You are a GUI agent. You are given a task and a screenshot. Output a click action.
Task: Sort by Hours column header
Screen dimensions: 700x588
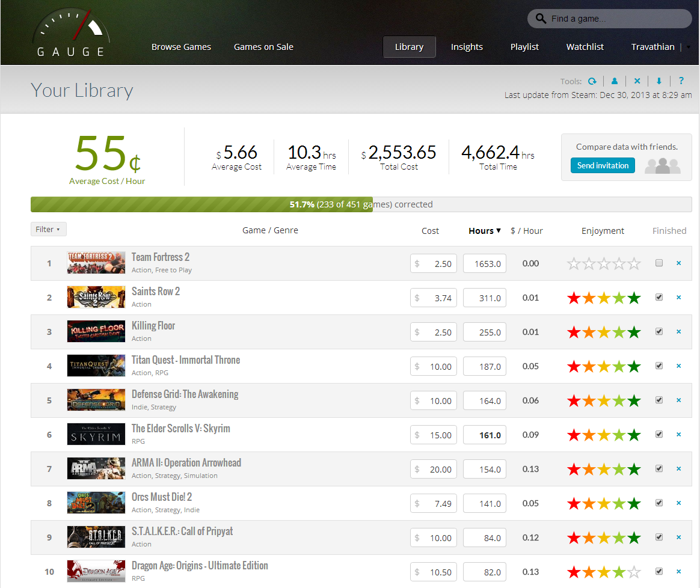(484, 231)
